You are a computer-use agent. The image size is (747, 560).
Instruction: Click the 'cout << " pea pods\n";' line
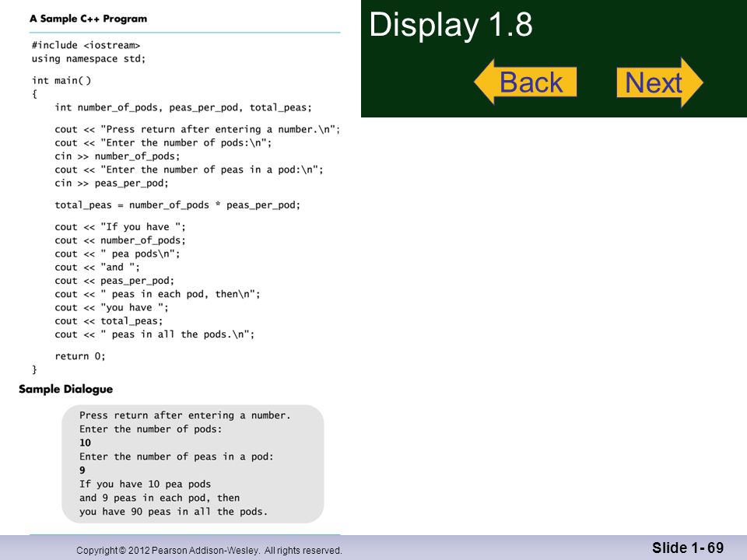[x=117, y=254]
